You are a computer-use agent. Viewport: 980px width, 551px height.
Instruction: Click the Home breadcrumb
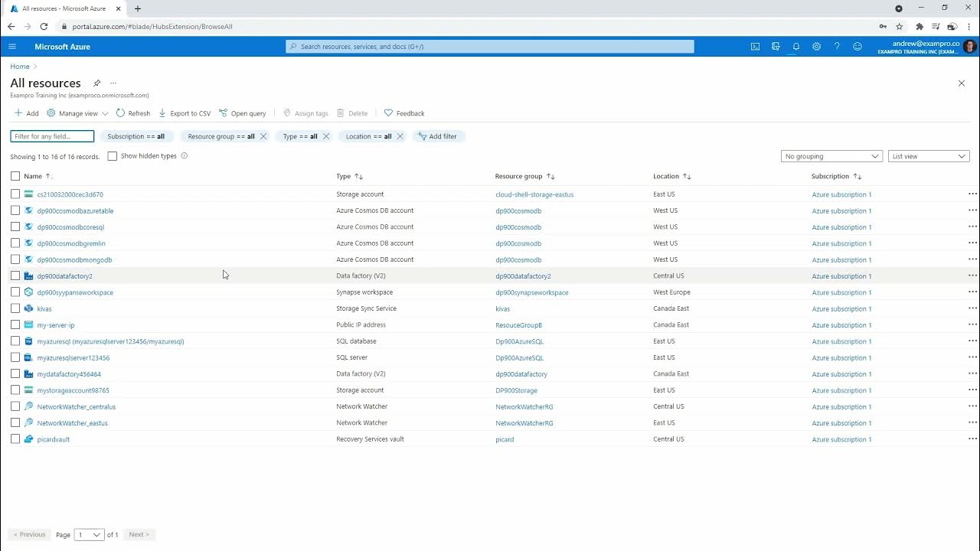(x=20, y=67)
